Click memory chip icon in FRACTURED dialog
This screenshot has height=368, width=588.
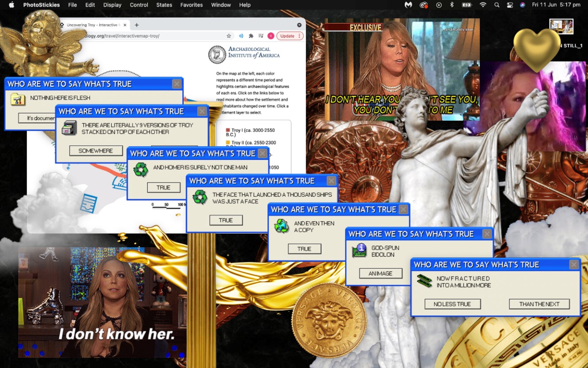click(424, 281)
